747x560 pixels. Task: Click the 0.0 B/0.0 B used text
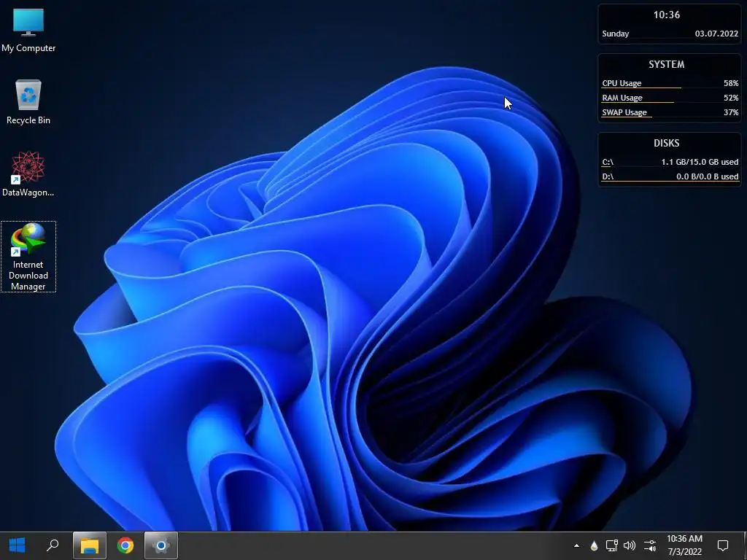coord(708,176)
